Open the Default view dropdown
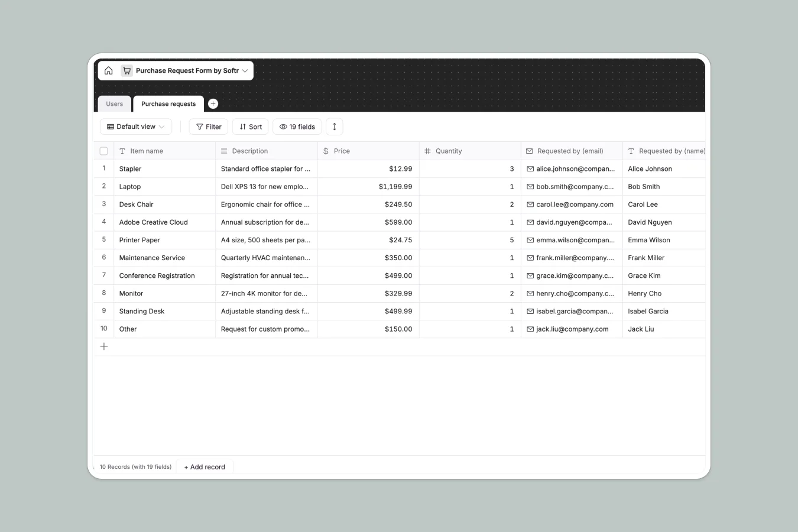Image resolution: width=798 pixels, height=532 pixels. 135,126
